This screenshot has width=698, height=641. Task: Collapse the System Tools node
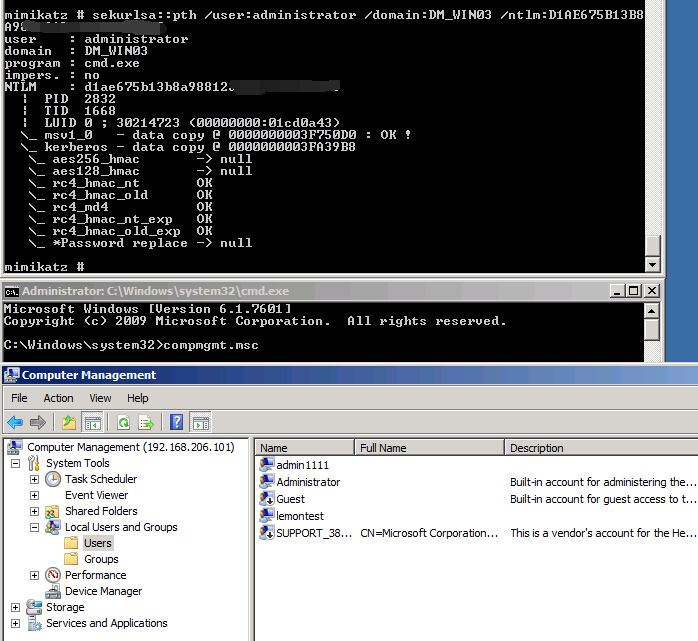pyautogui.click(x=16, y=463)
